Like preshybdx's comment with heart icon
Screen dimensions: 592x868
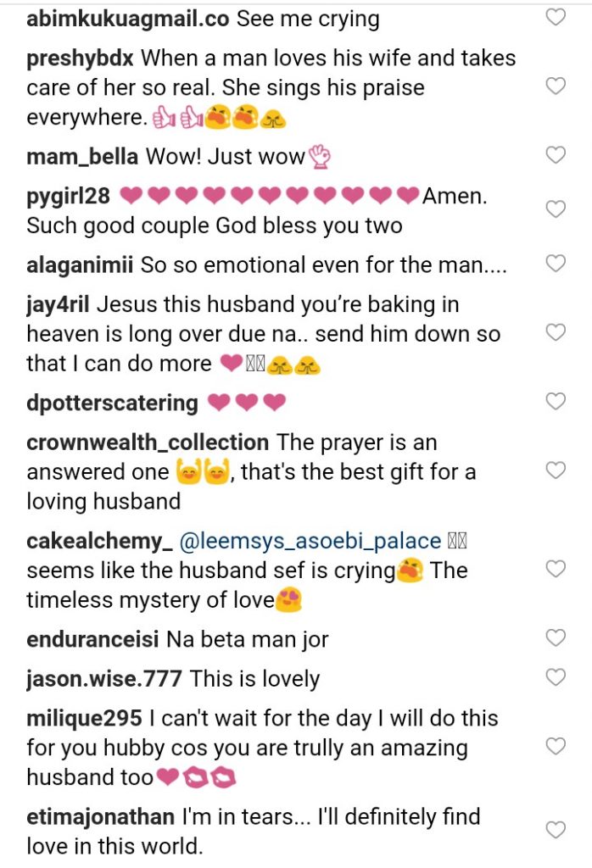coord(555,86)
